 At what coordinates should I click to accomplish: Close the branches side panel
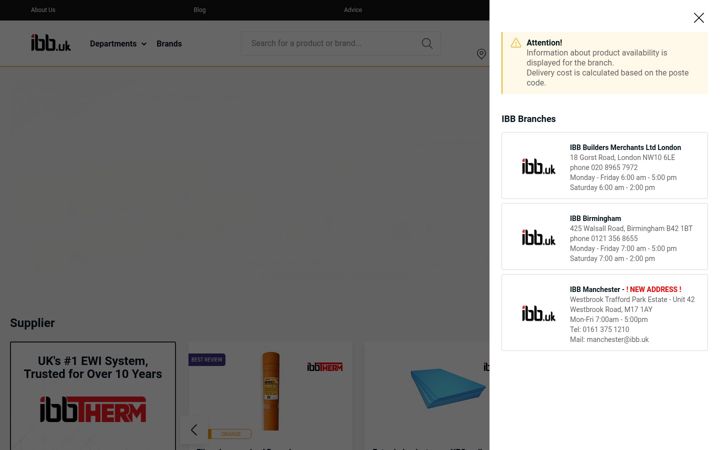point(698,18)
